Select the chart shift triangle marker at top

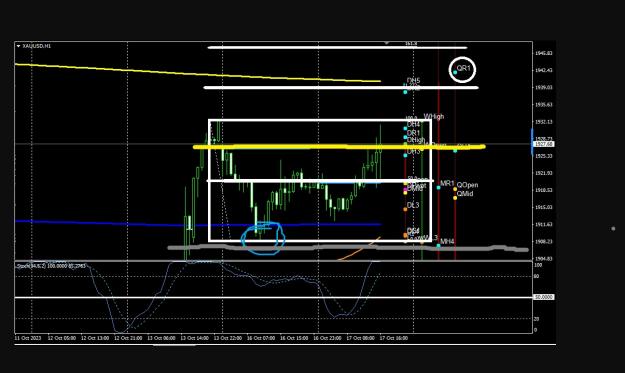pyautogui.click(x=386, y=43)
